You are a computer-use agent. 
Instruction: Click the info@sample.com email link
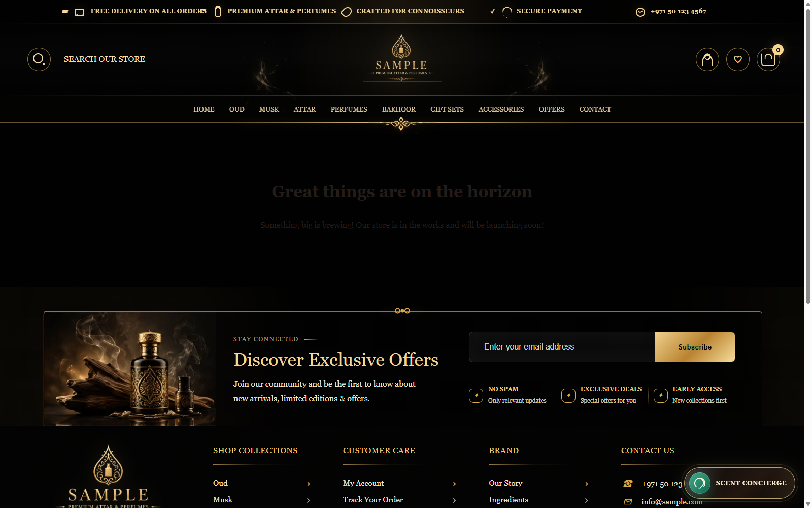672,502
